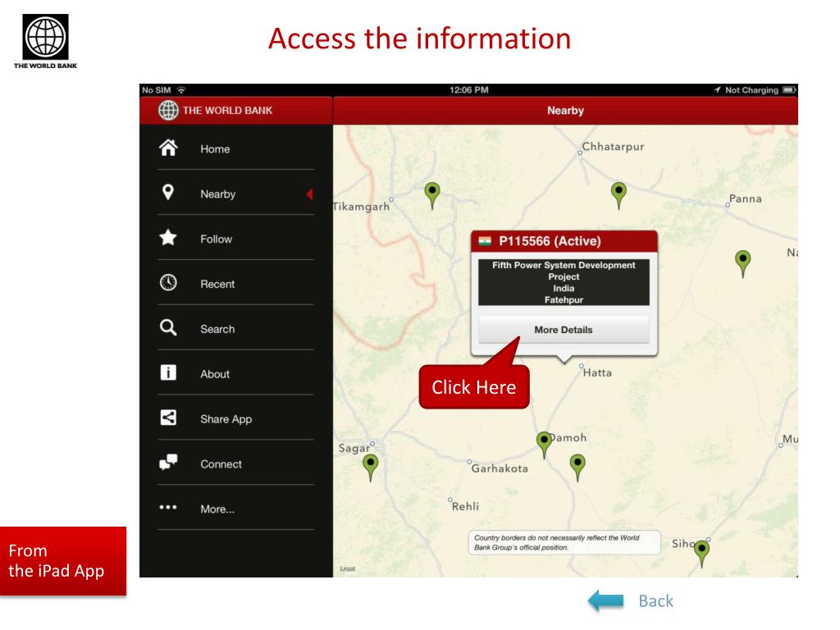Select green map pin near Sihora

point(702,554)
